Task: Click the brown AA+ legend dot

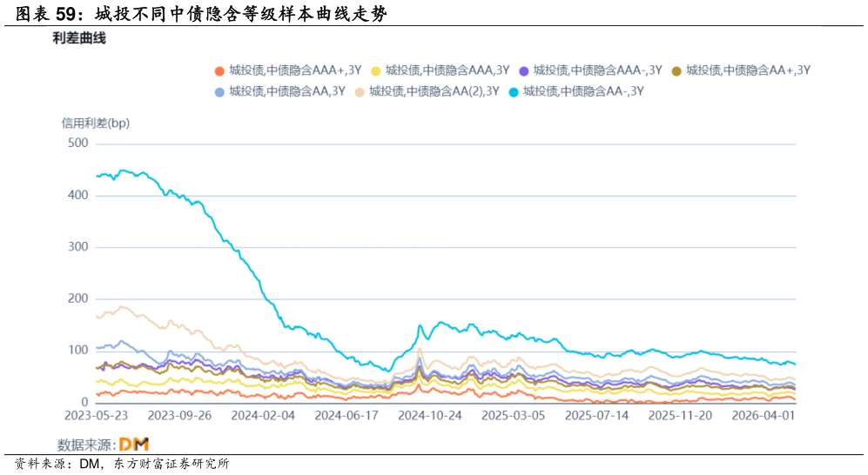Action: pos(676,70)
